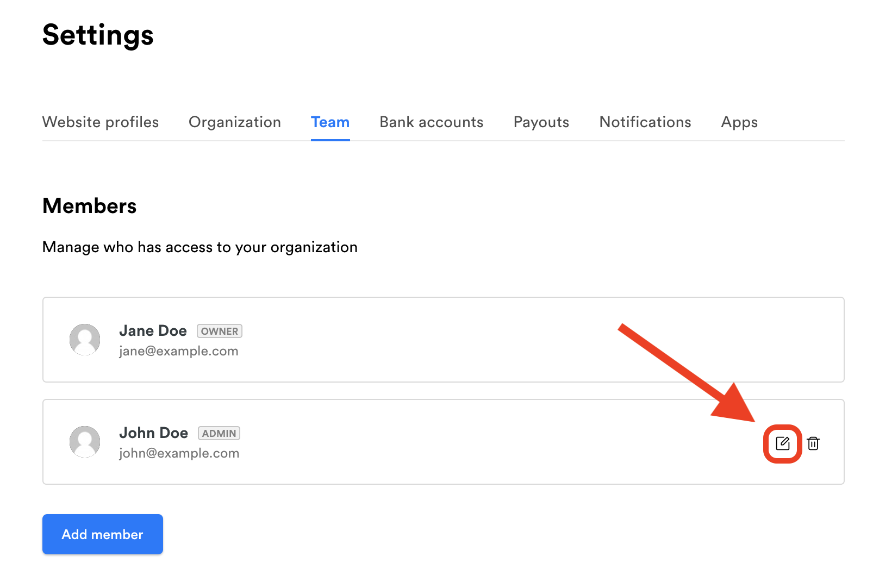Click the ADMIN role badge
This screenshot has width=873, height=588.
pos(219,433)
